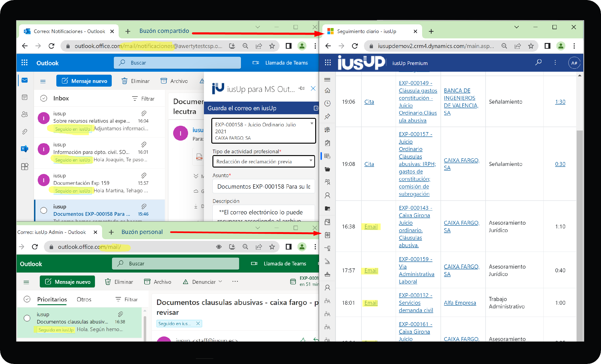Click Teams call camera icon in shared mailbox

point(256,63)
